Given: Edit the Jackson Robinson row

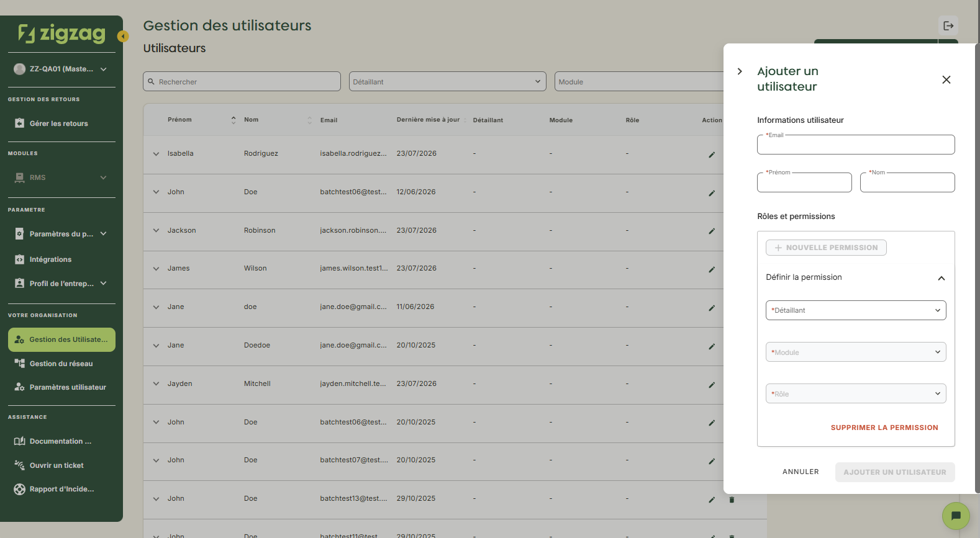Looking at the screenshot, I should coord(712,231).
